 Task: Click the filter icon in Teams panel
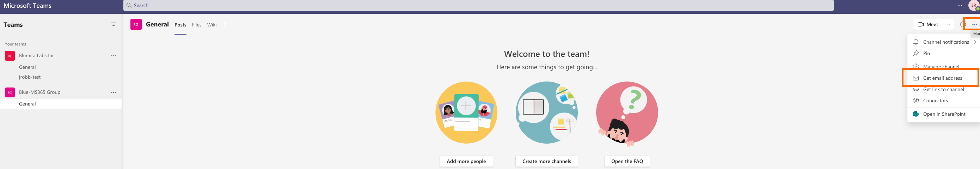click(x=114, y=24)
